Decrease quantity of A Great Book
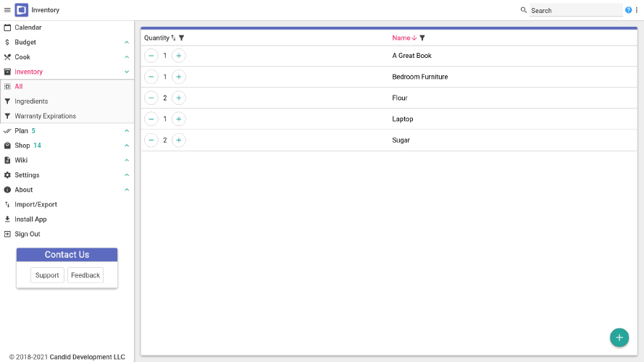 tap(151, 56)
